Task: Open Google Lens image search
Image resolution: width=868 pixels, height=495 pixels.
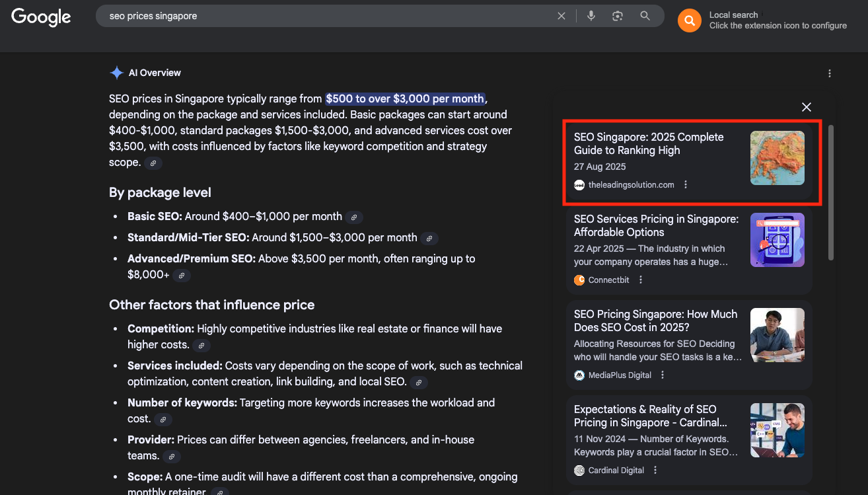Action: click(618, 16)
